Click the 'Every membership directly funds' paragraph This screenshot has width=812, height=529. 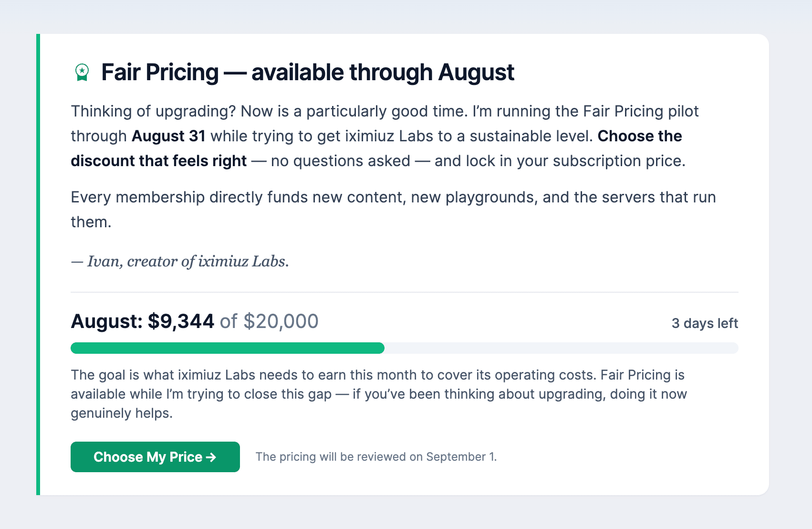(393, 210)
